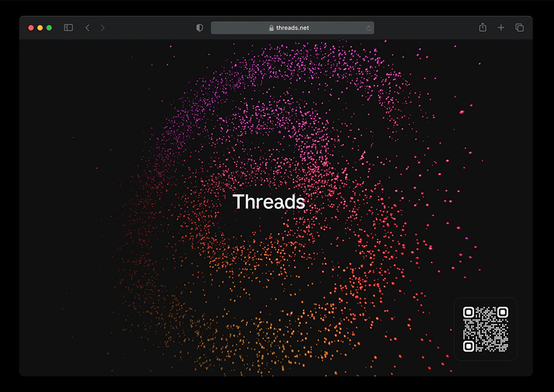Open the Share menu
This screenshot has height=392, width=554.
(482, 27)
